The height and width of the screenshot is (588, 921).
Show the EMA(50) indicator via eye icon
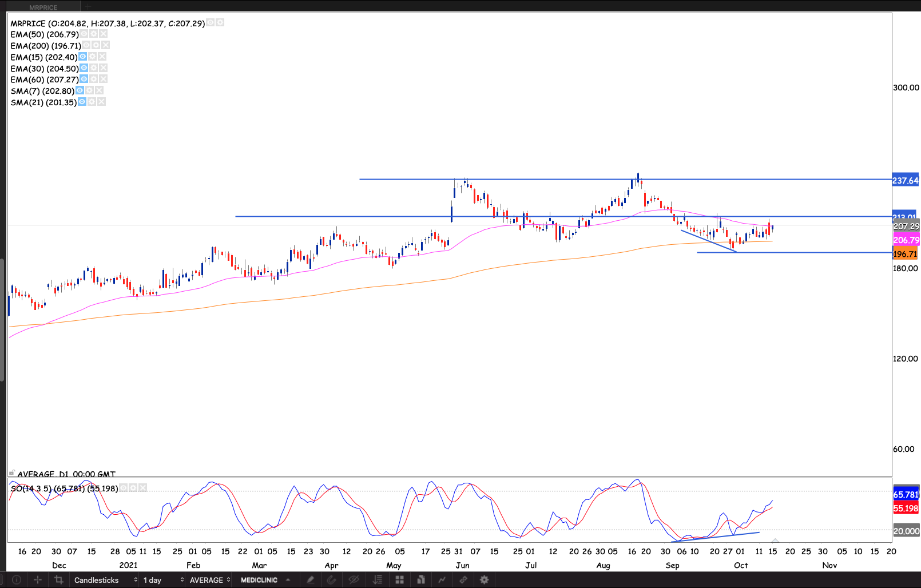(x=84, y=34)
